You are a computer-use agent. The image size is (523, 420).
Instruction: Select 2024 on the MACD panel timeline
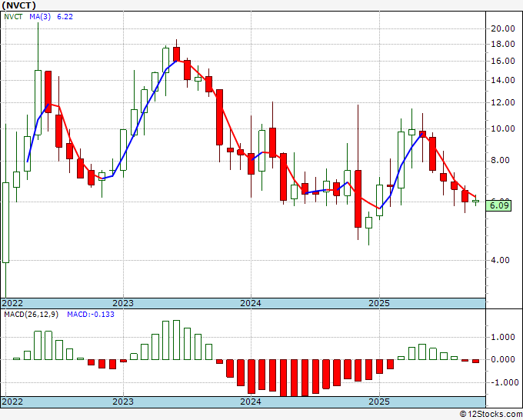(250, 402)
